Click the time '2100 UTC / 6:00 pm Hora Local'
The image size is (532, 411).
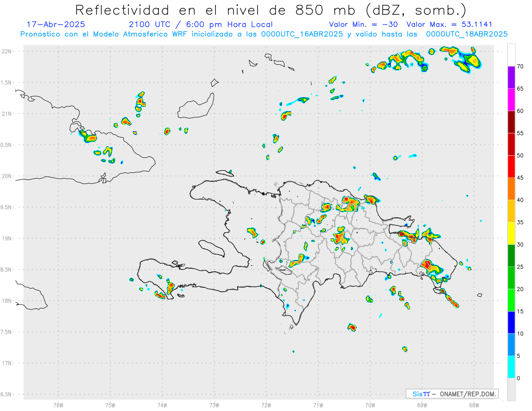[201, 25]
